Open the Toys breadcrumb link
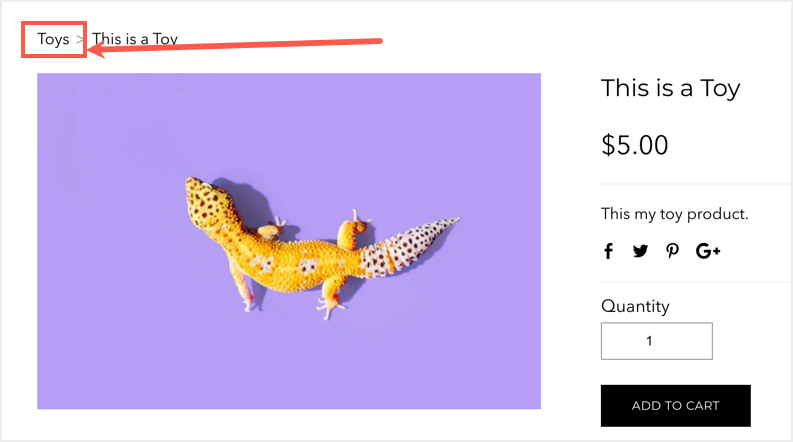793x442 pixels. 54,40
